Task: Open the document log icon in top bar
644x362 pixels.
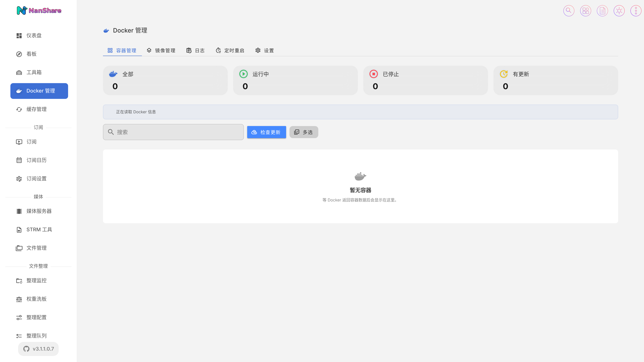Action: pyautogui.click(x=602, y=11)
